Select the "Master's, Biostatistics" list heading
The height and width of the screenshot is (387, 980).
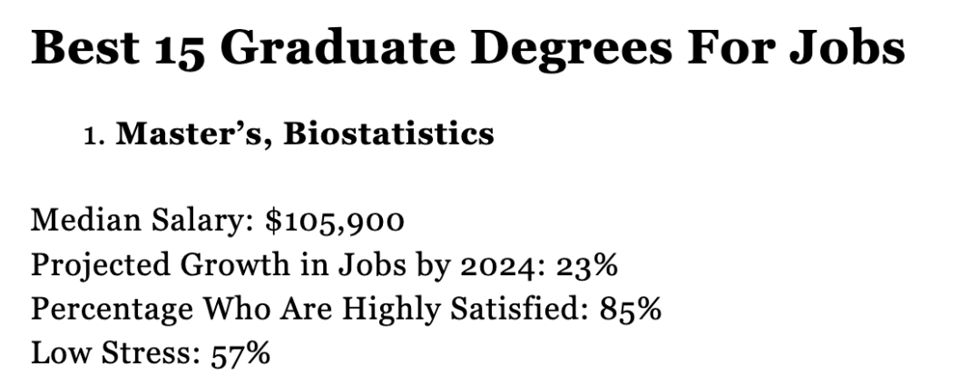(x=305, y=134)
